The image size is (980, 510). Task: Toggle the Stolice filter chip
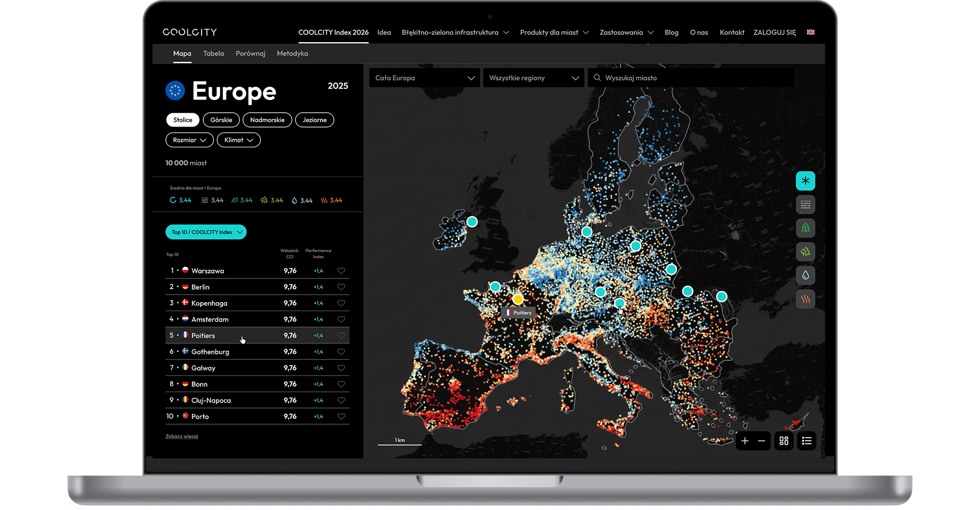pyautogui.click(x=183, y=120)
